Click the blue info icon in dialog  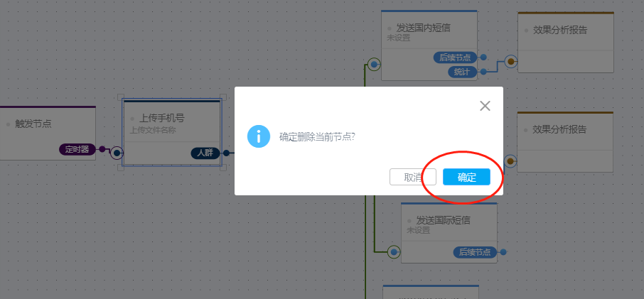(258, 136)
